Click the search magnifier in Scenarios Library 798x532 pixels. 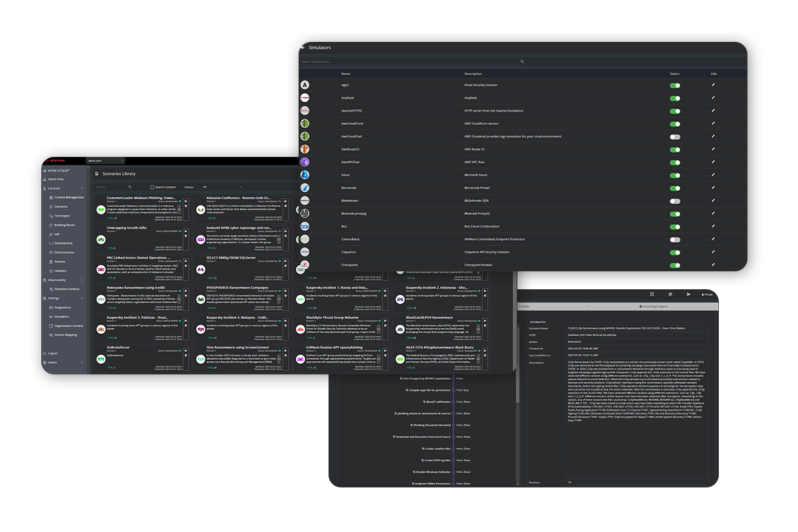[130, 187]
